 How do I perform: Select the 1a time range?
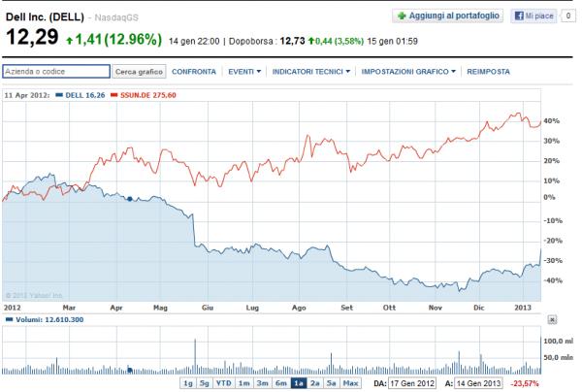299,383
